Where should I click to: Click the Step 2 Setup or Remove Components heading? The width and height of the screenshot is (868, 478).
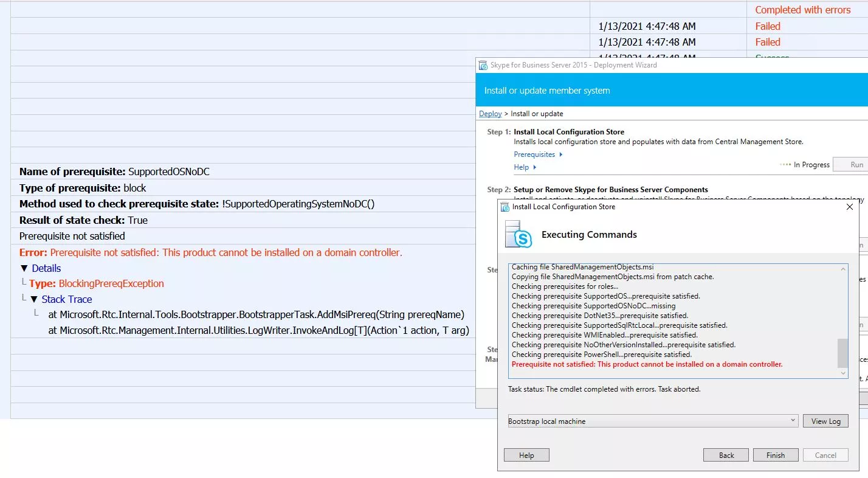pyautogui.click(x=598, y=190)
